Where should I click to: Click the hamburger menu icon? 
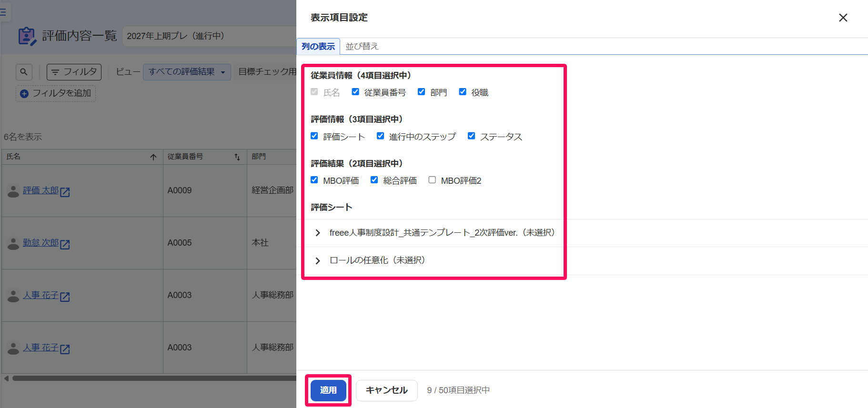tap(3, 12)
